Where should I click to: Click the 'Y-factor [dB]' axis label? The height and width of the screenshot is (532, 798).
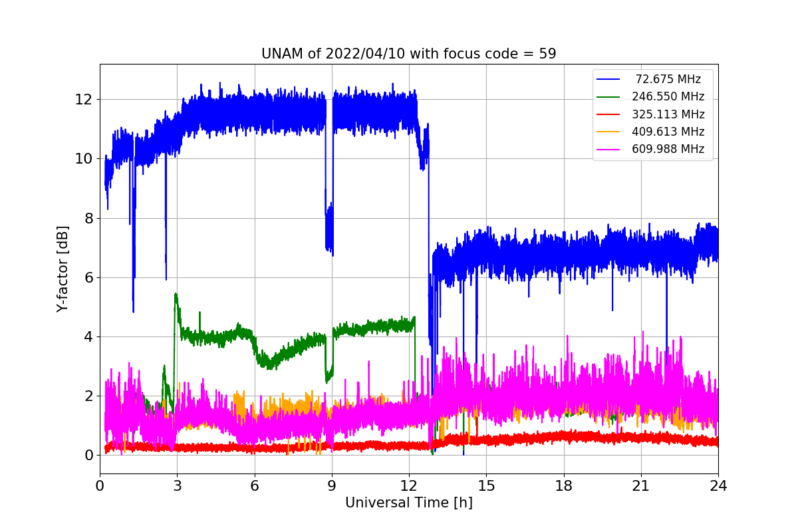pyautogui.click(x=63, y=269)
